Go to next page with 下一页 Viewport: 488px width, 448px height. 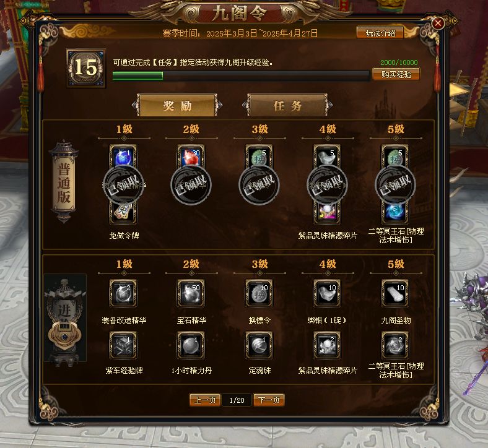[269, 400]
